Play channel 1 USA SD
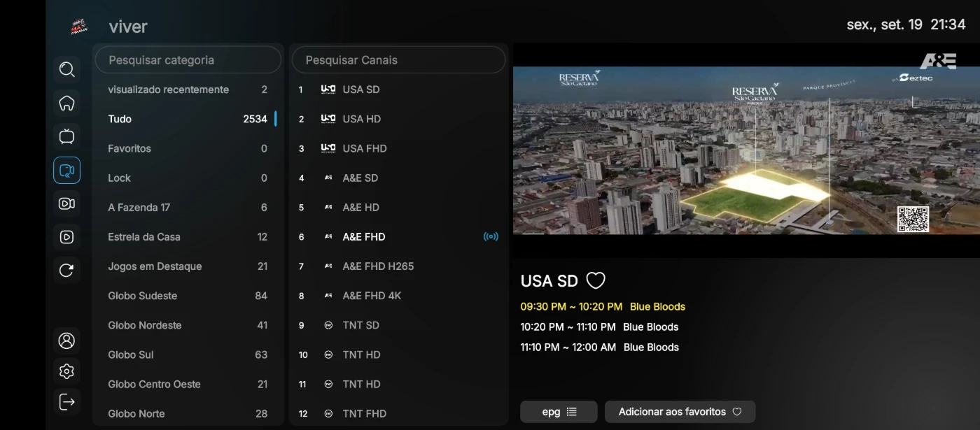 coord(398,89)
